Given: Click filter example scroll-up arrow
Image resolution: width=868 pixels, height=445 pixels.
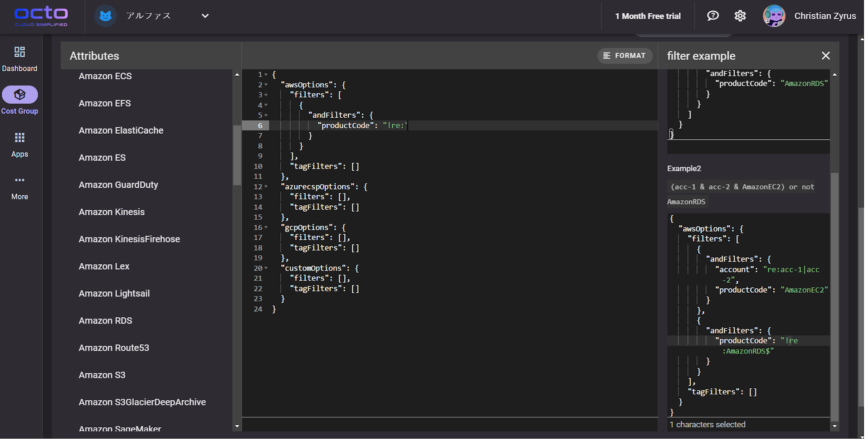Looking at the screenshot, I should tap(834, 74).
